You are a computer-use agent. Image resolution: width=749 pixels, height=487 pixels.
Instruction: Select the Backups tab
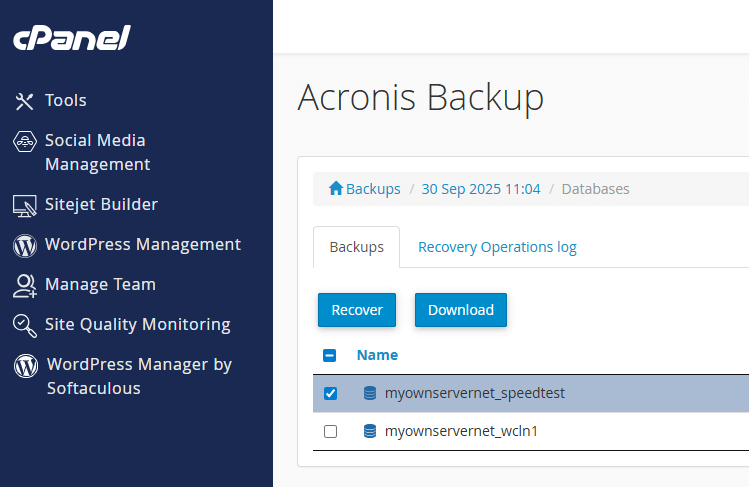pos(356,247)
